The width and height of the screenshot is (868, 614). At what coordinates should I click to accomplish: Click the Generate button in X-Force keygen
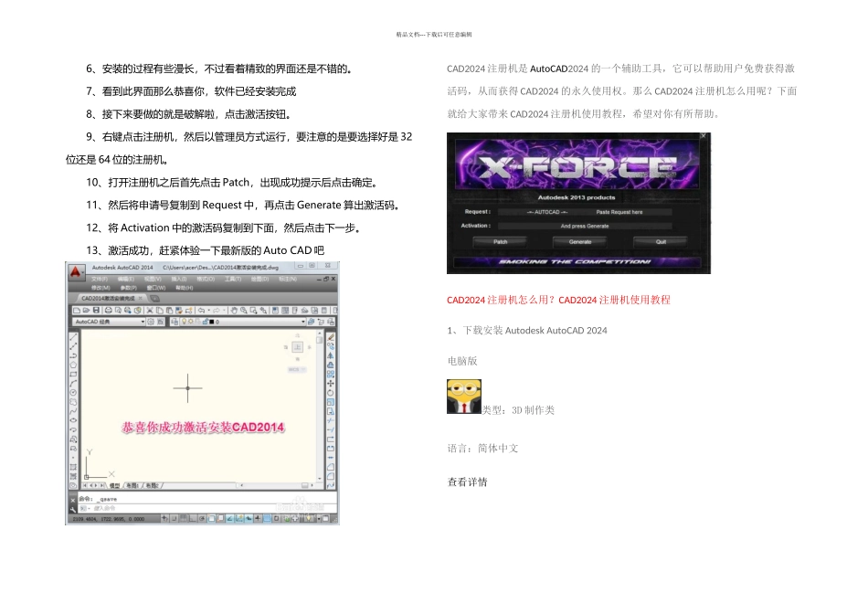click(x=579, y=242)
